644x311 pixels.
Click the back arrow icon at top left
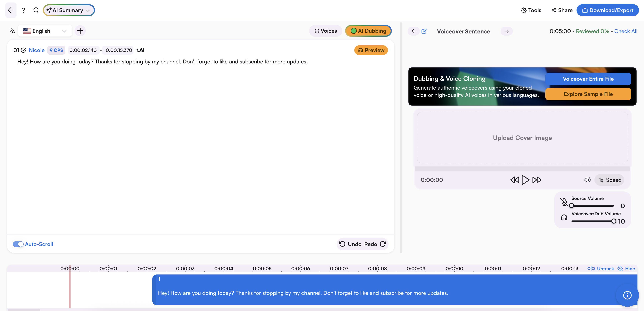click(11, 10)
